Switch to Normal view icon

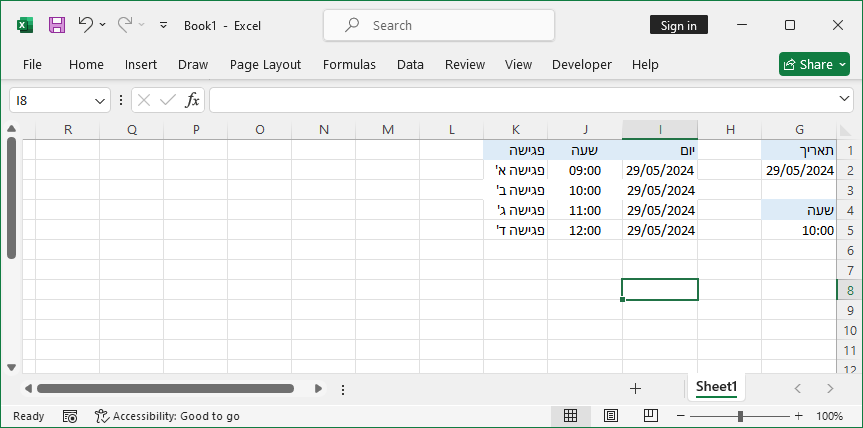(570, 416)
